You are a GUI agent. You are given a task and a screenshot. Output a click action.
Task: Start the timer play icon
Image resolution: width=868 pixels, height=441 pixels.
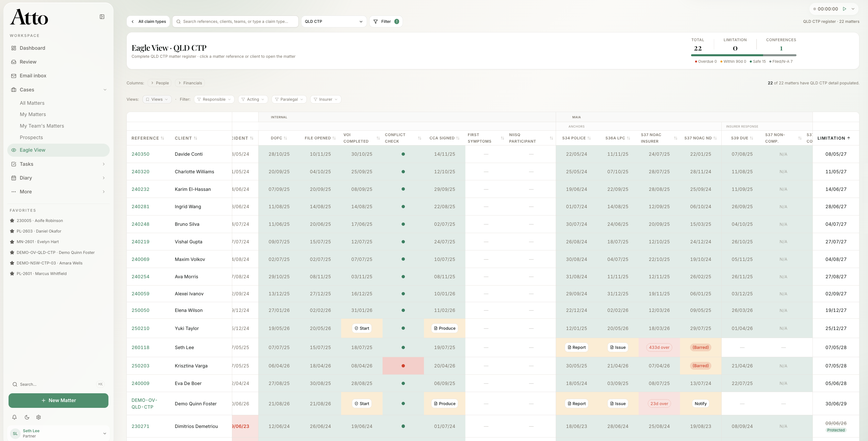click(x=844, y=9)
